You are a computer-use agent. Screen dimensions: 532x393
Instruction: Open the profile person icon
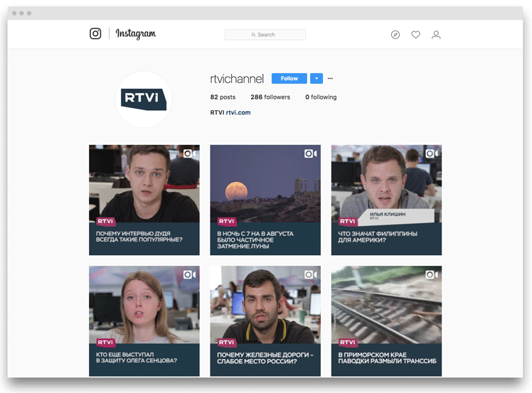[436, 35]
